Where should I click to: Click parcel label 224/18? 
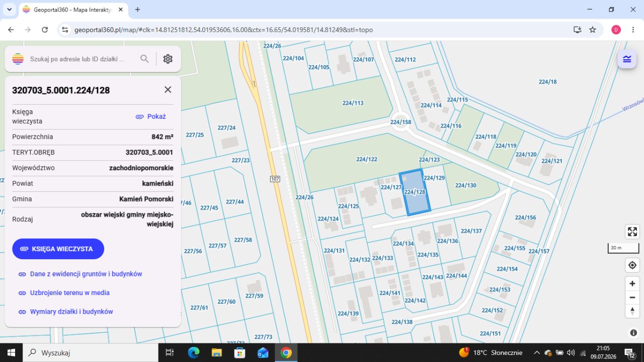point(547,82)
